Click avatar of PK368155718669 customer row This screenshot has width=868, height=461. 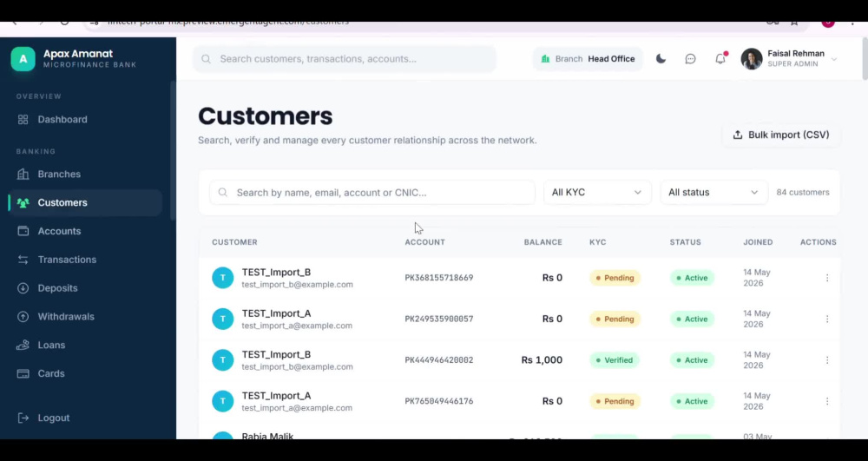coord(222,278)
